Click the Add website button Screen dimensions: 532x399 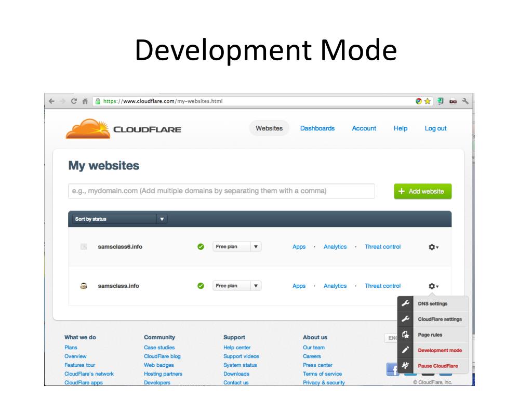423,191
